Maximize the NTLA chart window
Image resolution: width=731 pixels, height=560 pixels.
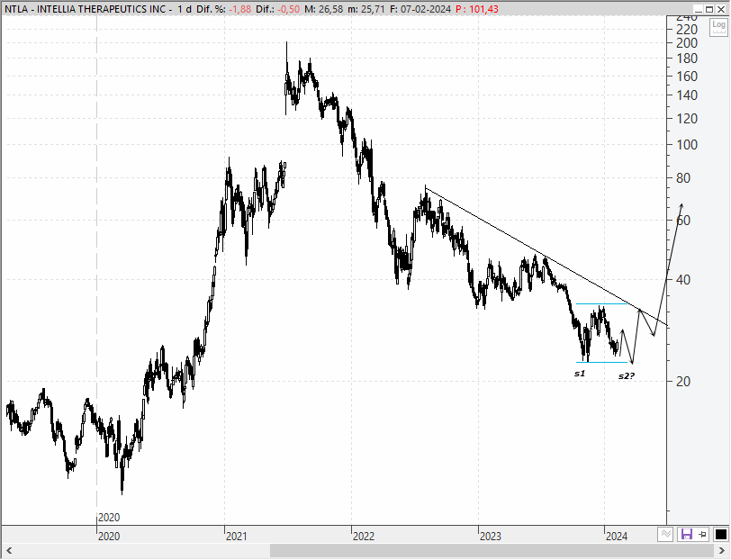(709, 9)
